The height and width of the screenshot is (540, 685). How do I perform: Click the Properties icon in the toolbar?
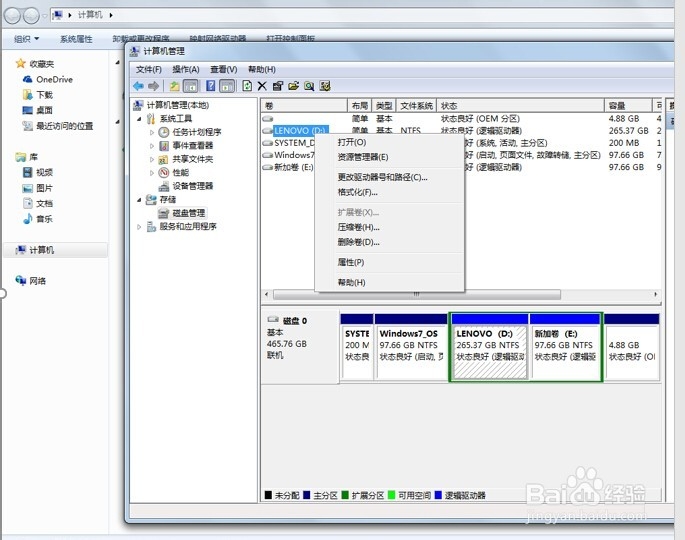[x=277, y=86]
